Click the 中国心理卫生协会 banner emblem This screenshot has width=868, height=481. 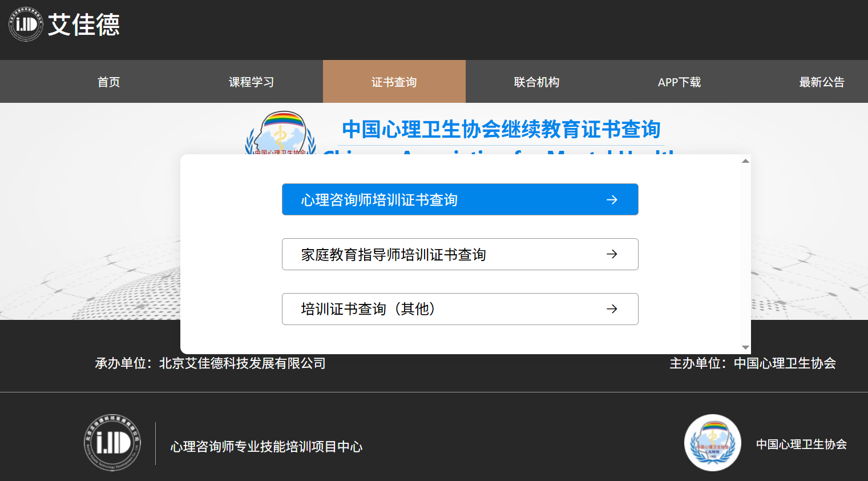point(280,133)
